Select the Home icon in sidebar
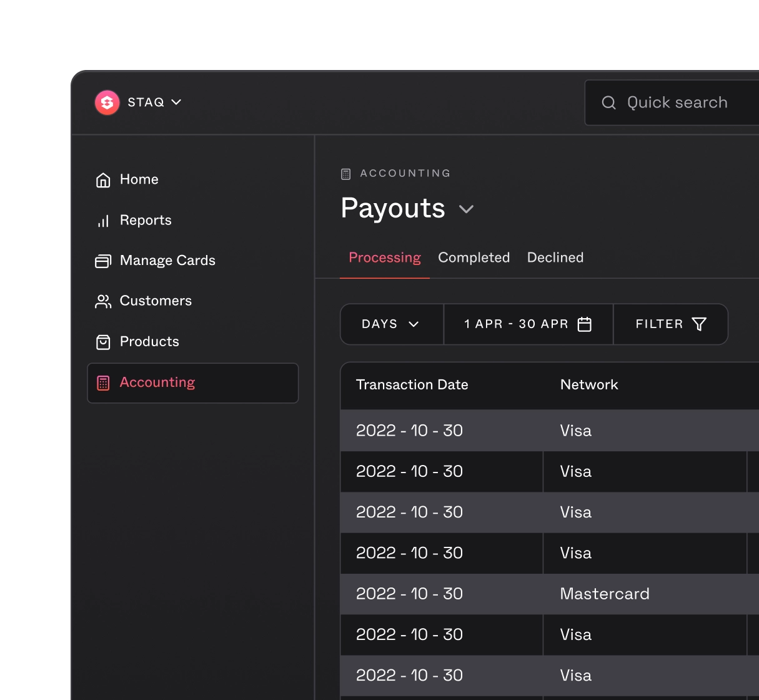The width and height of the screenshot is (759, 700). coord(103,179)
